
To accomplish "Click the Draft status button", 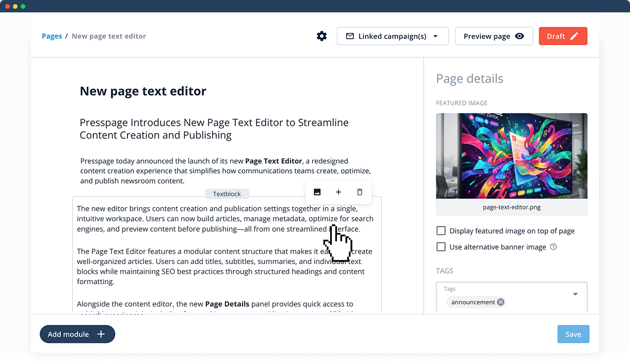I will pos(563,36).
